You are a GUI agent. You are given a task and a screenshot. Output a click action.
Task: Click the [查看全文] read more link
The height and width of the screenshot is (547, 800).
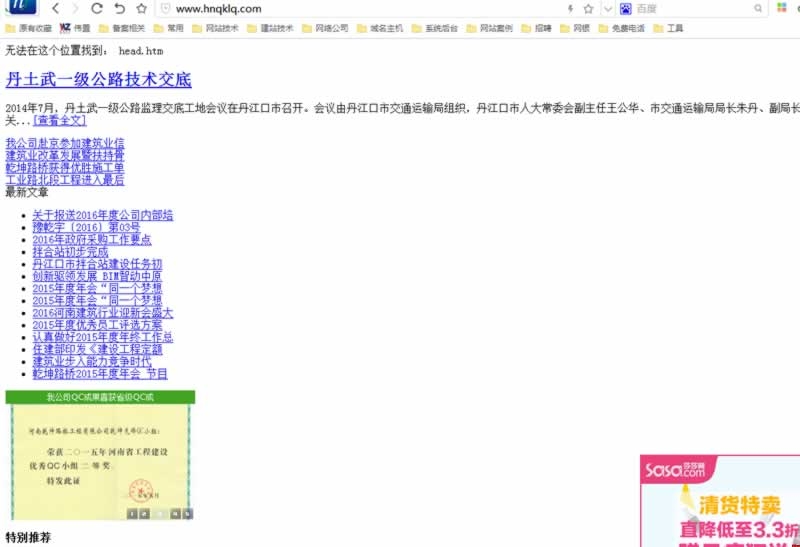[x=59, y=120]
